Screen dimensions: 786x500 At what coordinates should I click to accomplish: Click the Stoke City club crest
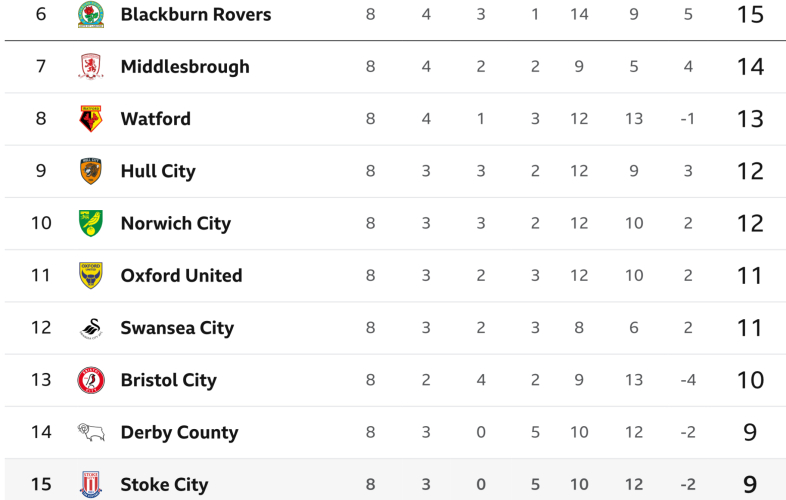coord(91,484)
